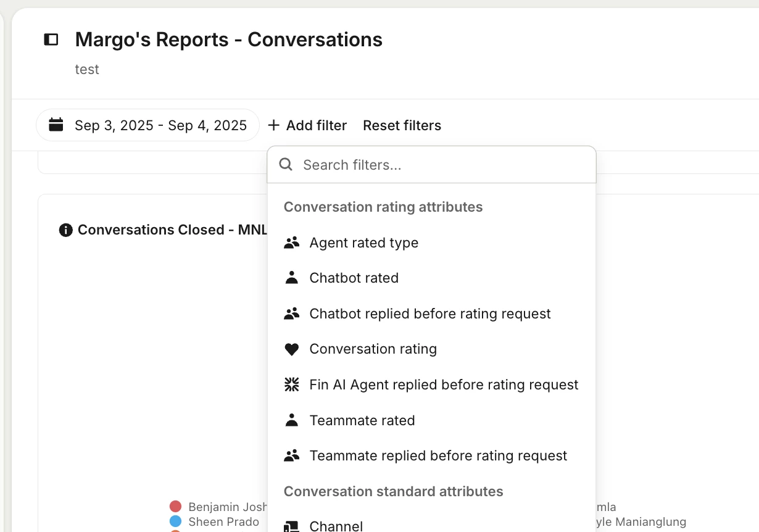The width and height of the screenshot is (759, 532).
Task: Click Reset filters
Action: [402, 125]
